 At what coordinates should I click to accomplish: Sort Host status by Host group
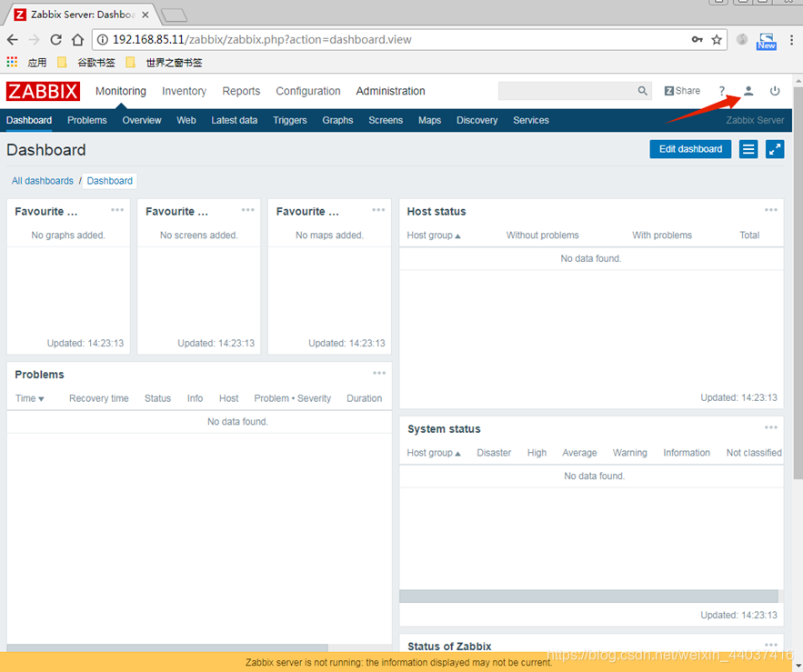[433, 236]
